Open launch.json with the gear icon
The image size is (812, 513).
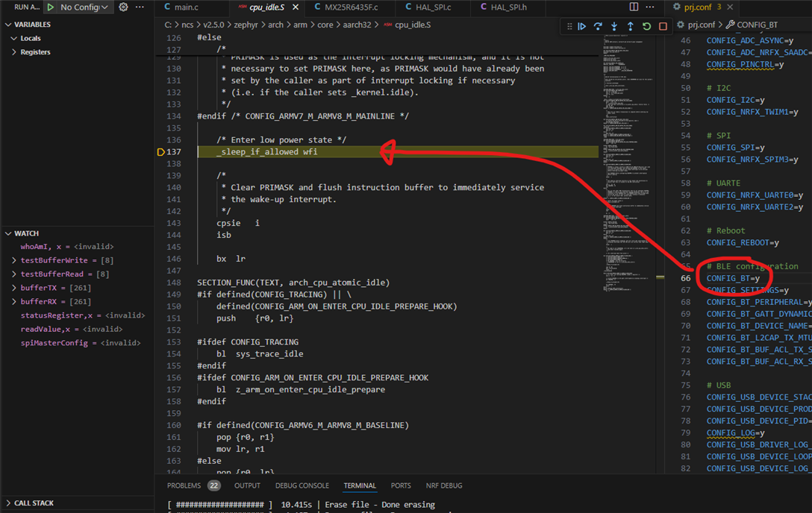[x=123, y=7]
